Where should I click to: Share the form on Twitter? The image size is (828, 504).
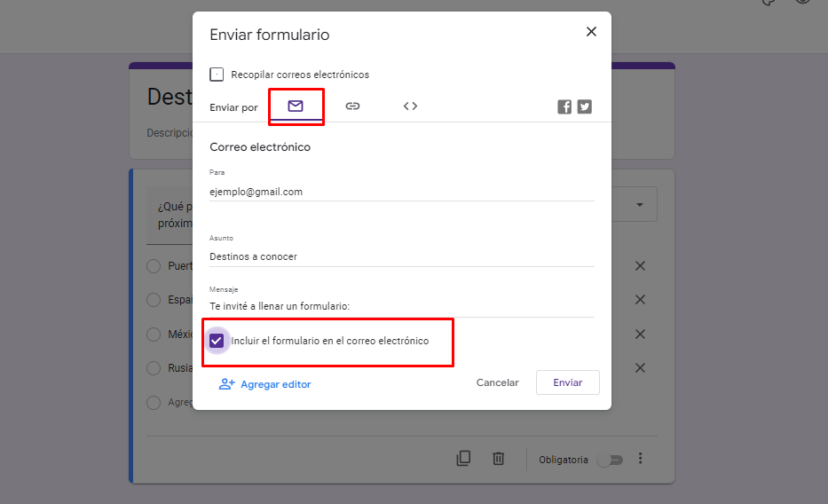584,107
